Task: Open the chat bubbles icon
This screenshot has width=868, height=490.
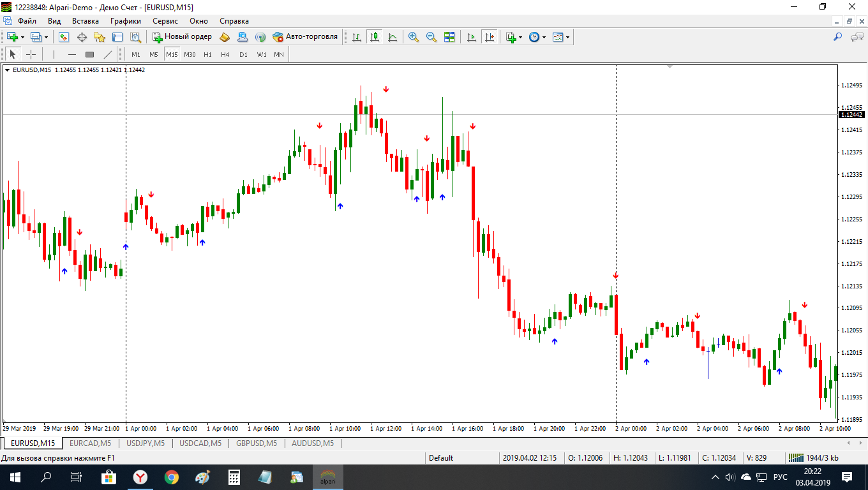Action: [x=857, y=37]
